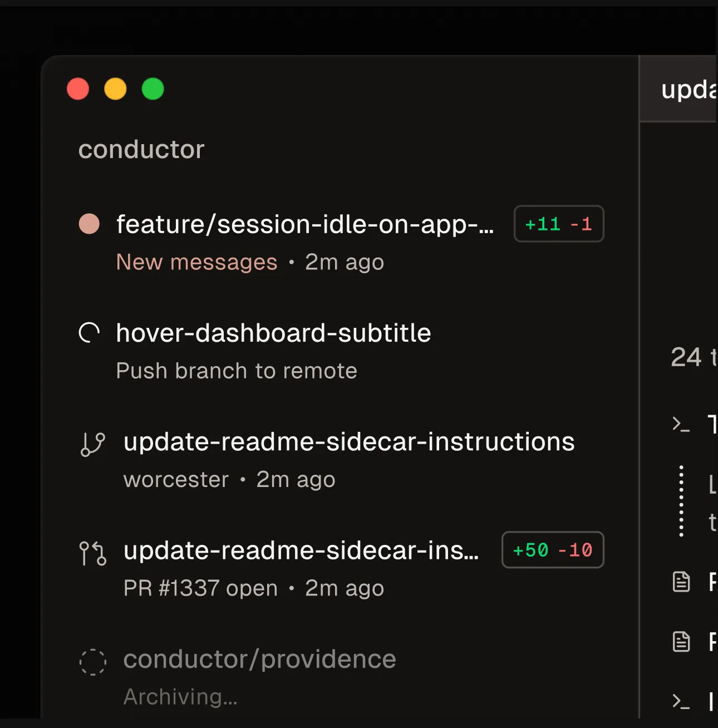Click the New messages status text
The image size is (718, 728).
196,262
